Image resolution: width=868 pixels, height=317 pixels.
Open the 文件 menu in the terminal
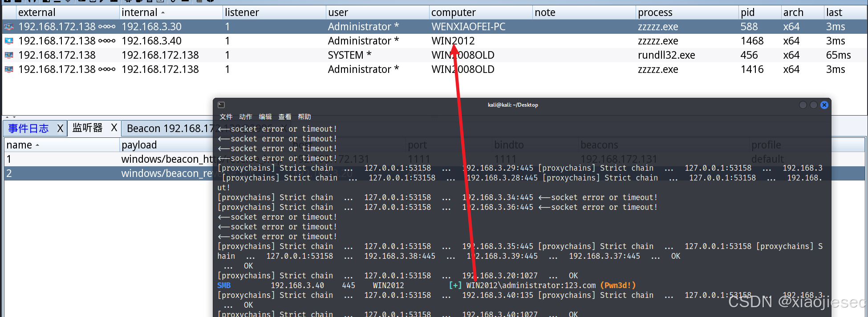coord(226,117)
